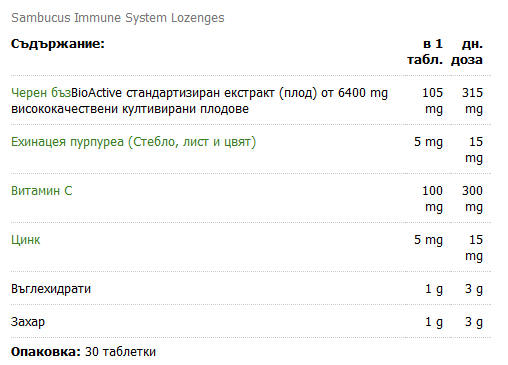This screenshot has width=508, height=365.
Task: Open the green Черен бъз link
Action: [41, 93]
